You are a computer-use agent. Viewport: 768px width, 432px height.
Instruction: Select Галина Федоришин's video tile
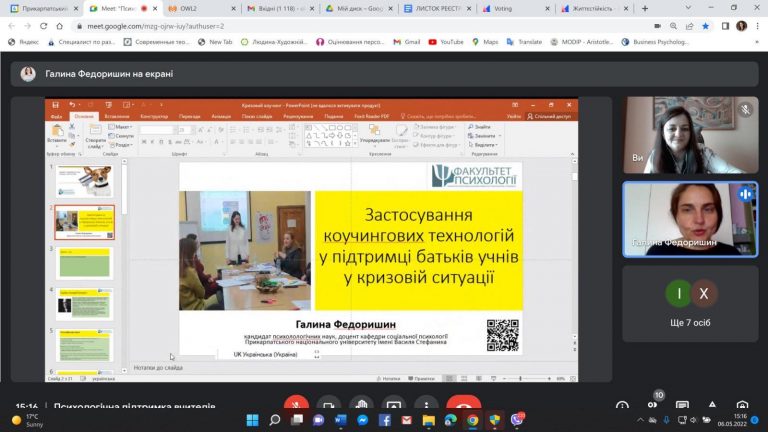click(x=690, y=217)
